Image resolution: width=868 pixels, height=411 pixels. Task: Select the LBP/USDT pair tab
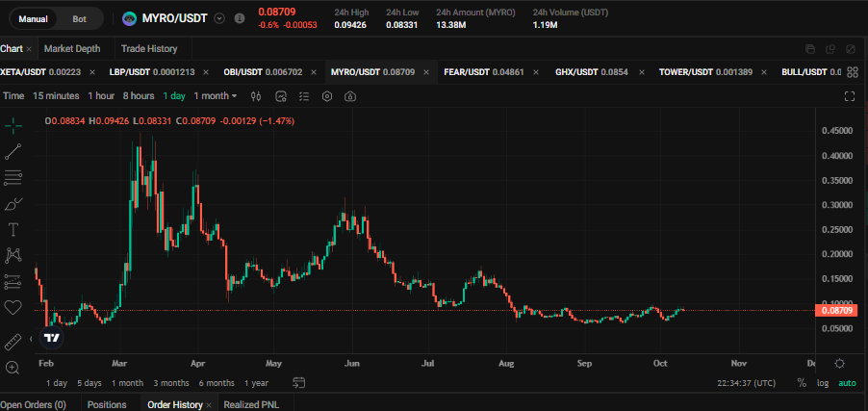point(152,72)
